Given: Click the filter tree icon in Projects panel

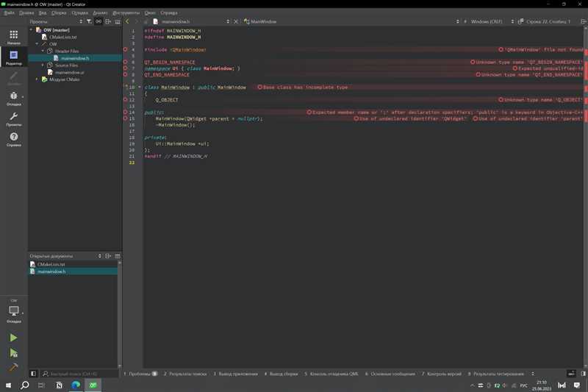Looking at the screenshot, I should pyautogui.click(x=89, y=21).
